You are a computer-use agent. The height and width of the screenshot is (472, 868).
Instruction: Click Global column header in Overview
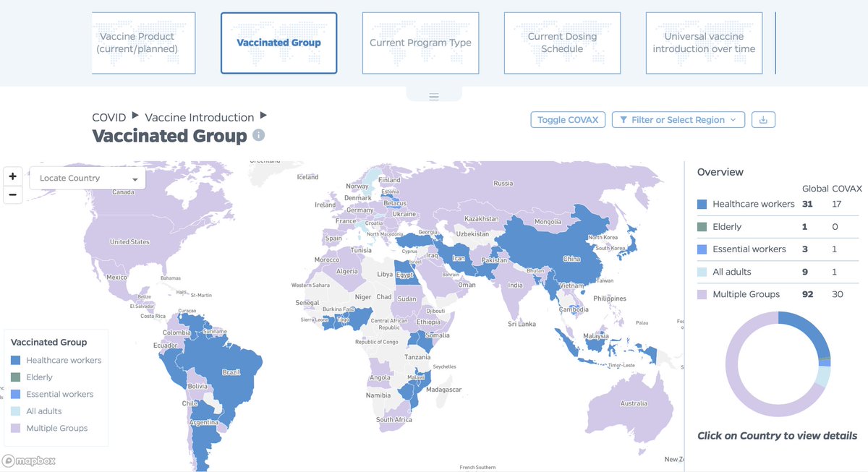point(814,189)
